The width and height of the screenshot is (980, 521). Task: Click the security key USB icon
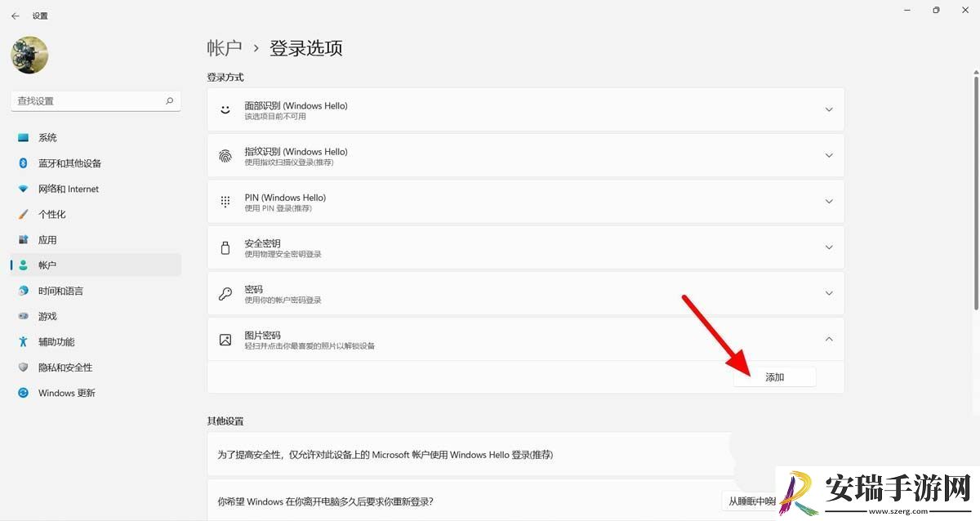225,247
